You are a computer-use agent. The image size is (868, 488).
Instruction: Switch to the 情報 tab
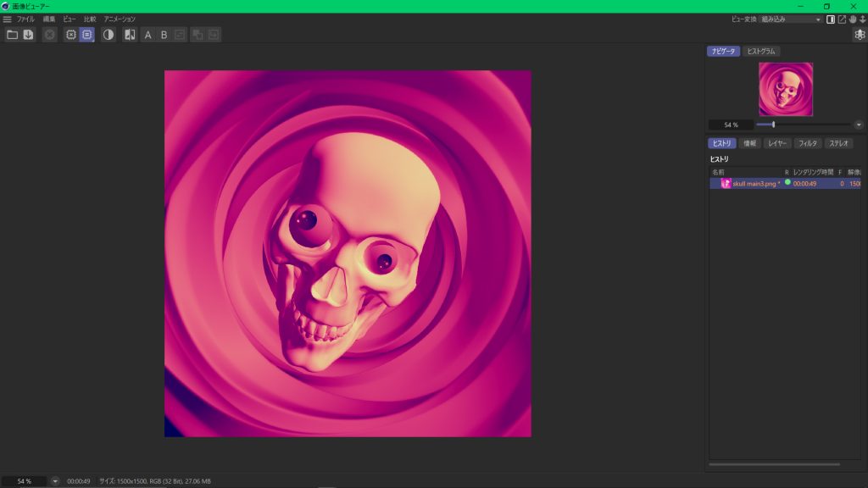pos(749,143)
